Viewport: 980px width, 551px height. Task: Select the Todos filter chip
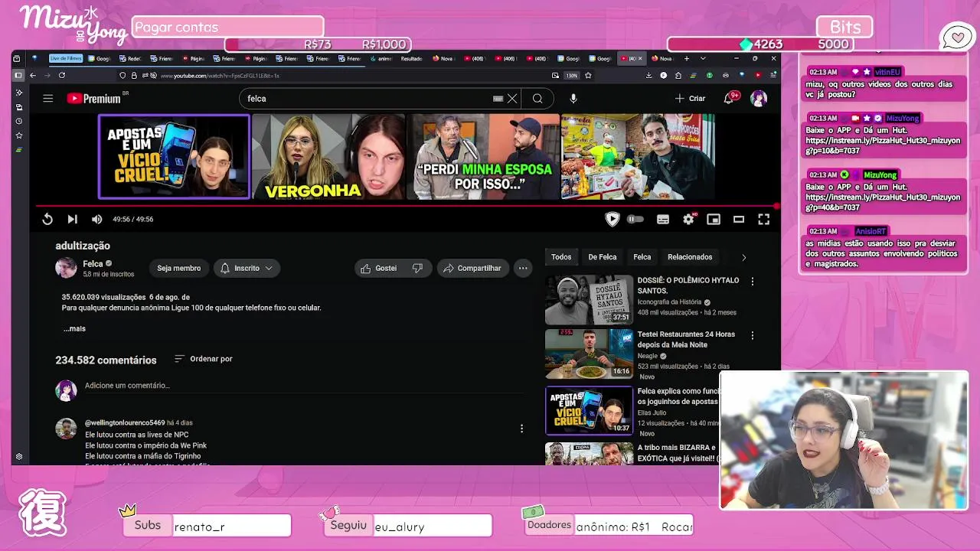point(561,257)
